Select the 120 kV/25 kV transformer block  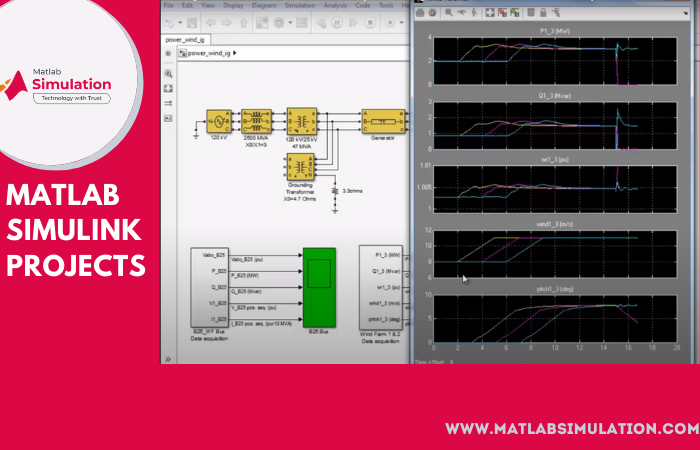[x=302, y=121]
